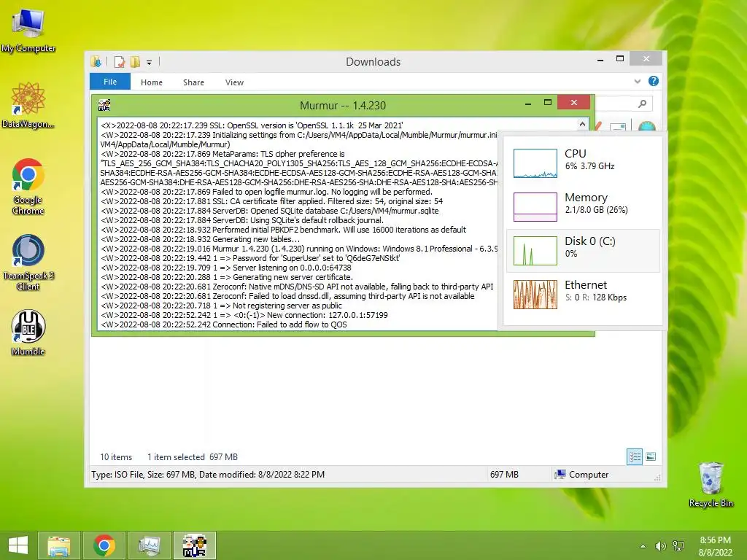Screen dimensions: 747x560
Task: Launch the Mumble desktop shortcut
Action: pyautogui.click(x=28, y=332)
